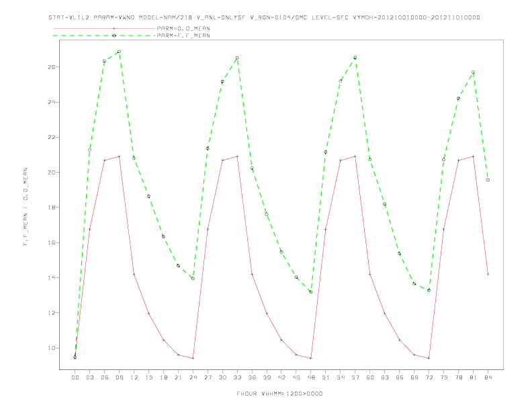
Task: Click green forecast marker at hour 84
Action: click(x=488, y=180)
